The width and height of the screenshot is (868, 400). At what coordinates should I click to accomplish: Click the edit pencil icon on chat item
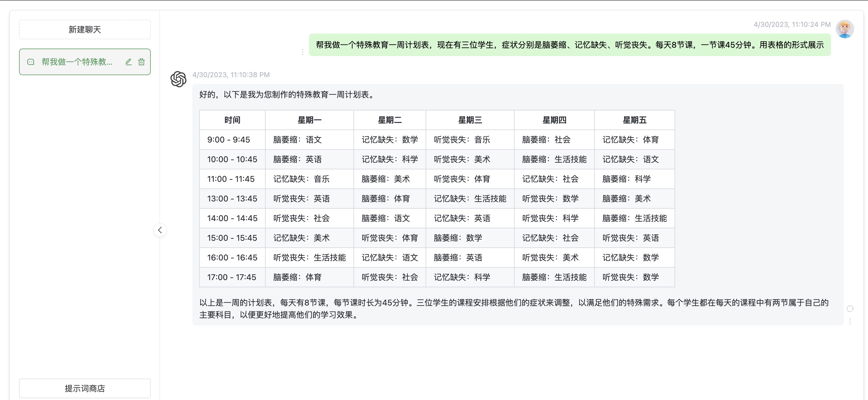(x=128, y=62)
